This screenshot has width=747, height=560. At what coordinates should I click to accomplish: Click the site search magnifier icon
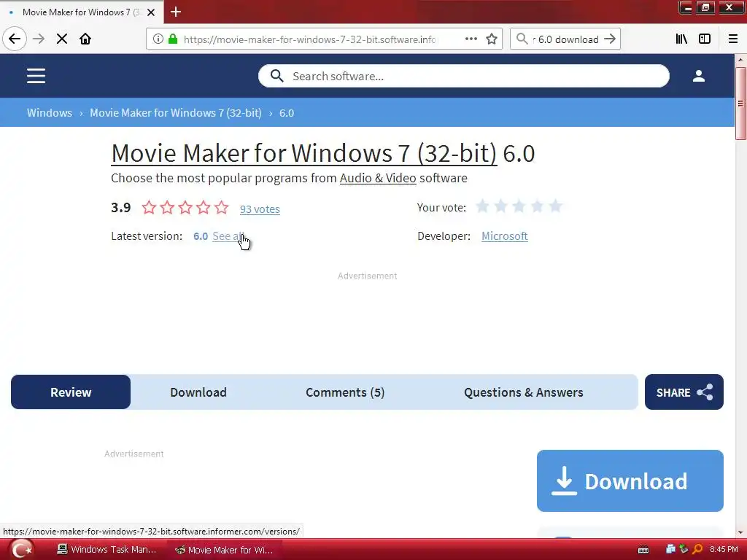276,76
